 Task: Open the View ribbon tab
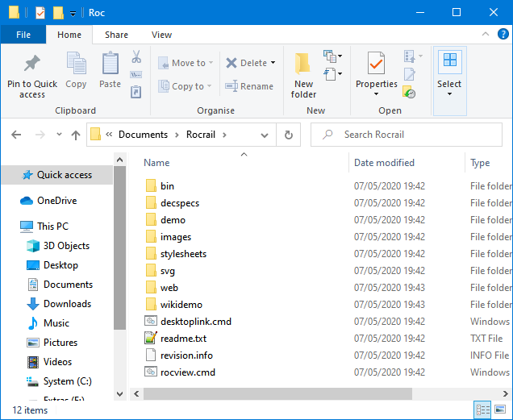tap(161, 35)
